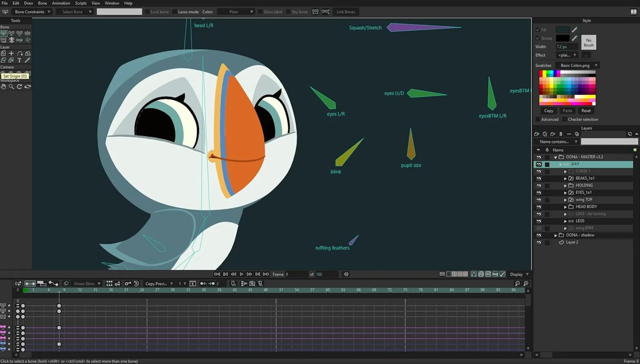Image resolution: width=640 pixels, height=364 pixels.
Task: Open the Scripts menu
Action: pos(81,3)
